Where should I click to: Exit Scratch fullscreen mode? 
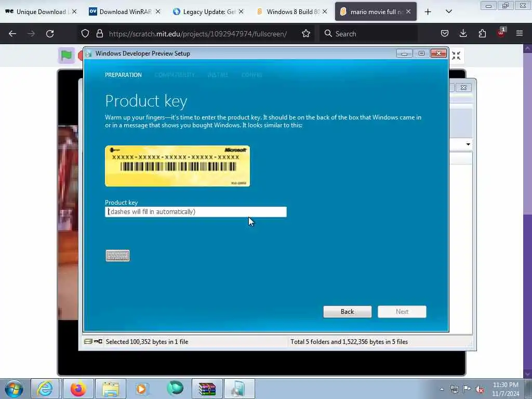(456, 56)
